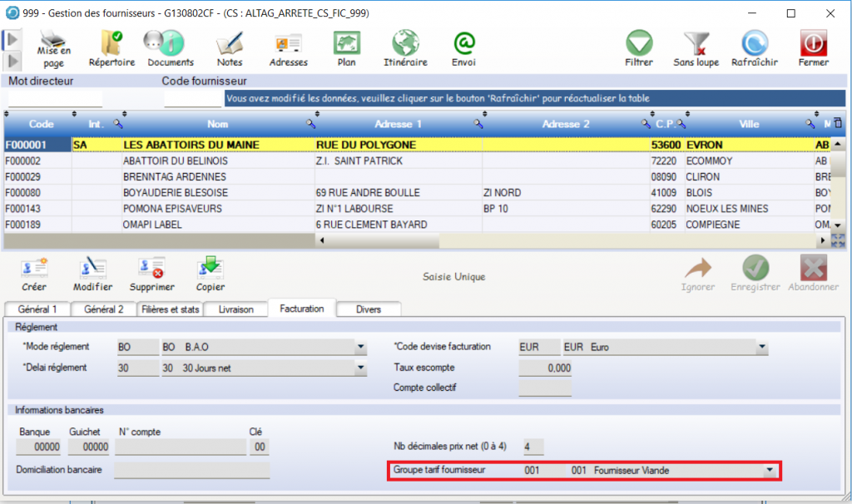Open Notes for the supplier

[229, 42]
